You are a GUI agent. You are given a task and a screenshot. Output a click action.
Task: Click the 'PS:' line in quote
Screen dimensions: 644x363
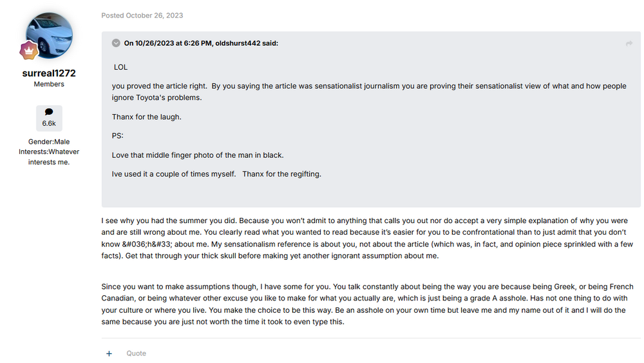coord(117,136)
